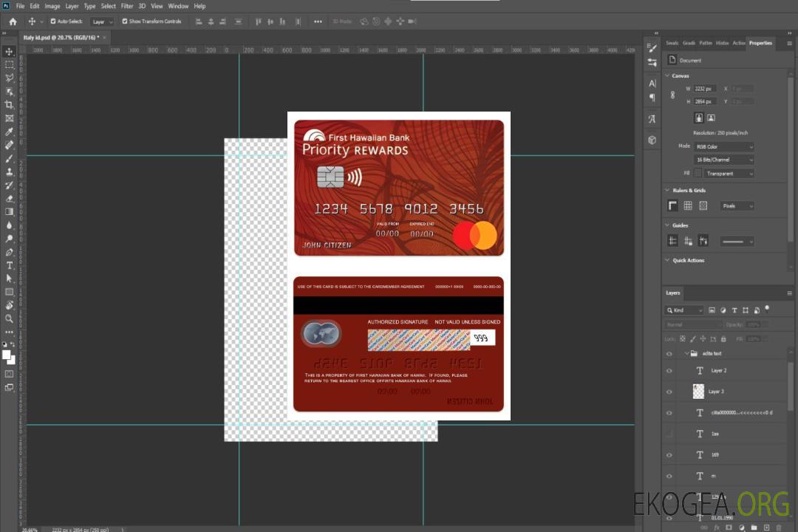Hide the 'edita text' layer group
Image resolution: width=798 pixels, height=532 pixels.
669,354
